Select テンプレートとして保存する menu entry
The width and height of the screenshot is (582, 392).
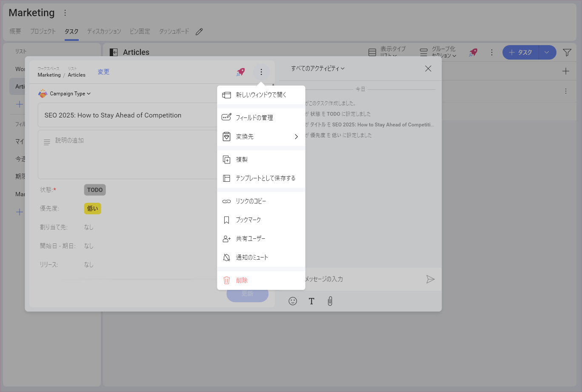point(261,178)
